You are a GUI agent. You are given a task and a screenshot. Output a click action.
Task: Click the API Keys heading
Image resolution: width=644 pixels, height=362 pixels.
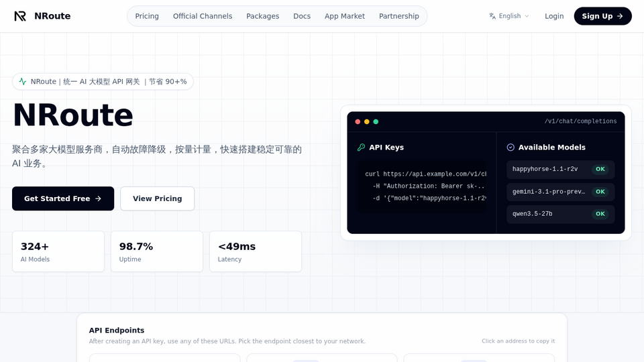point(386,147)
